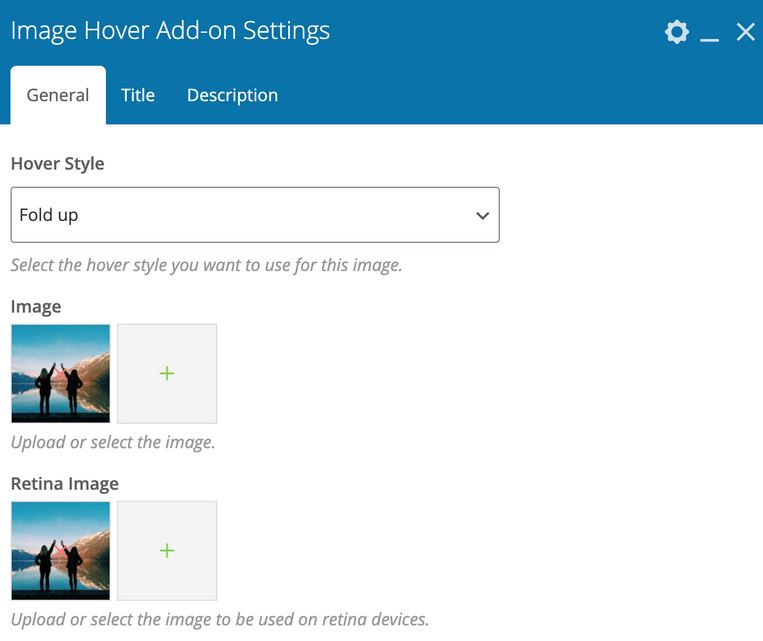Click the Hover Style chevron arrow
Image resolution: width=763 pixels, height=641 pixels.
pyautogui.click(x=482, y=215)
